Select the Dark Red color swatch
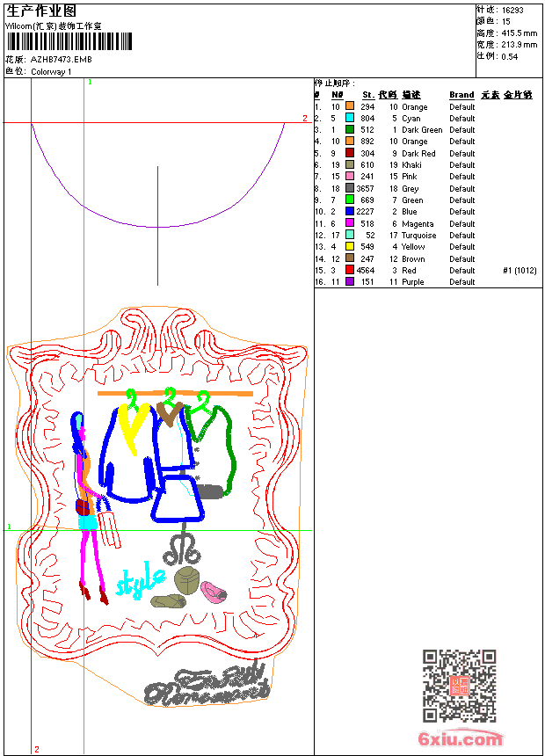 pos(350,153)
